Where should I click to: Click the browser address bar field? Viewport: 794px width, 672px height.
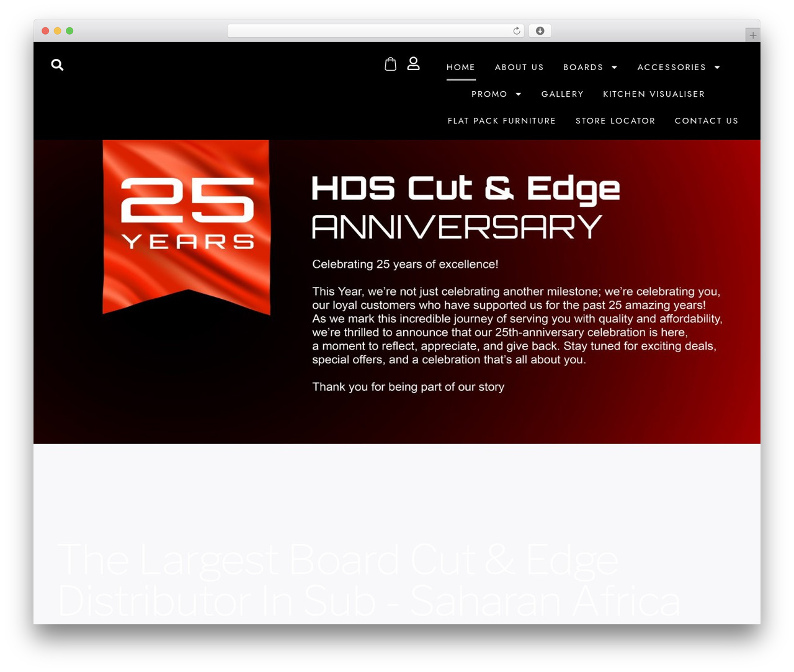tap(375, 31)
